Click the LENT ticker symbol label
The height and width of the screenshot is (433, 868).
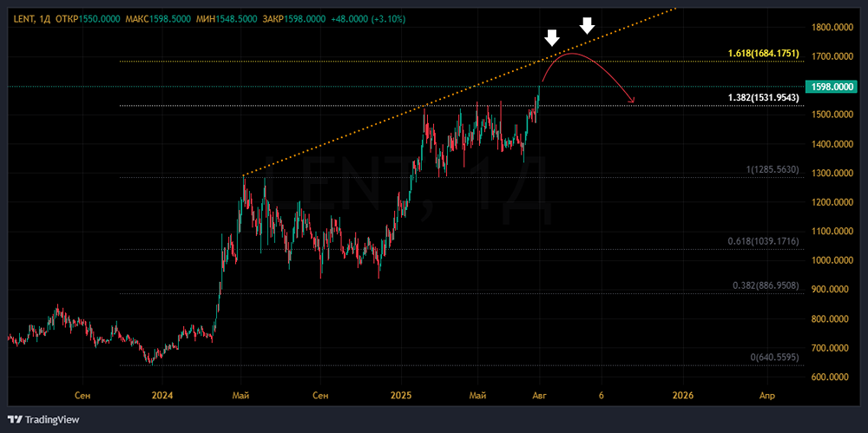24,19
